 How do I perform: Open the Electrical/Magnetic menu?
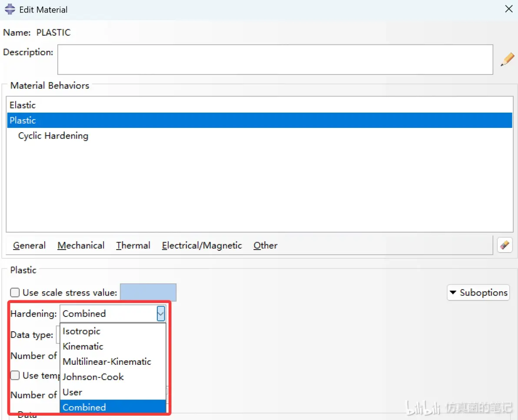[x=202, y=246]
